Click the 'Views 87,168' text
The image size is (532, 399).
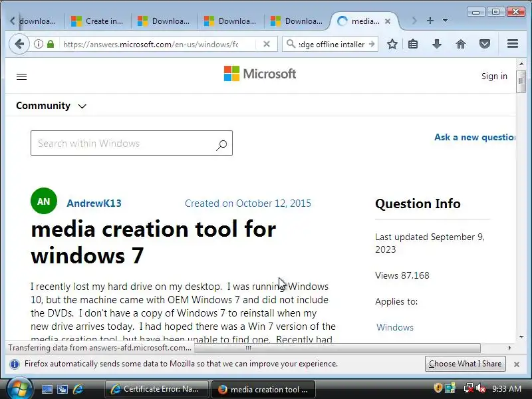[x=402, y=275]
